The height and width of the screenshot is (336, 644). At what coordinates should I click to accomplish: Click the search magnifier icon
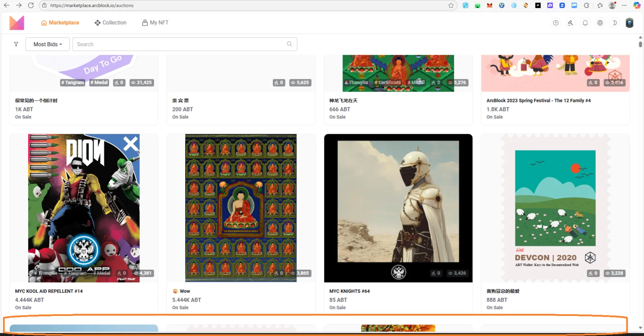289,44
